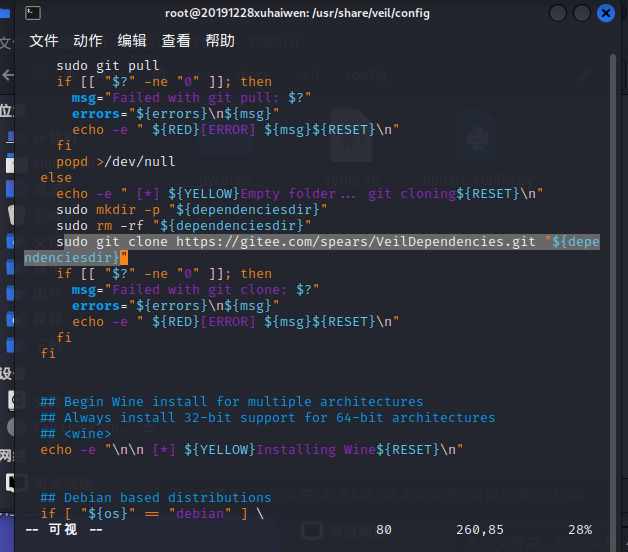This screenshot has width=628, height=552.
Task: Open the 编辑 menu
Action: point(132,41)
